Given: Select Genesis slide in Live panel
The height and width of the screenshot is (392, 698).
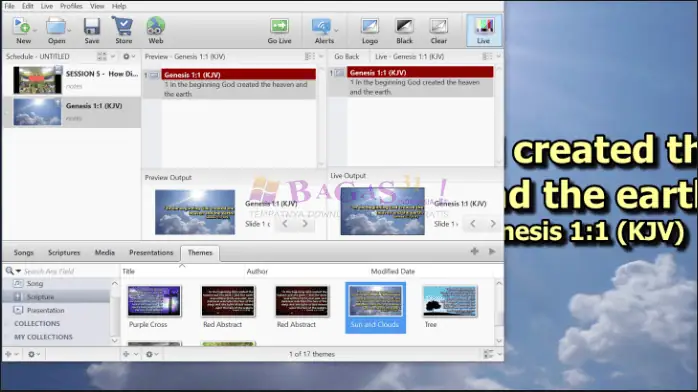Looking at the screenshot, I should [420, 81].
